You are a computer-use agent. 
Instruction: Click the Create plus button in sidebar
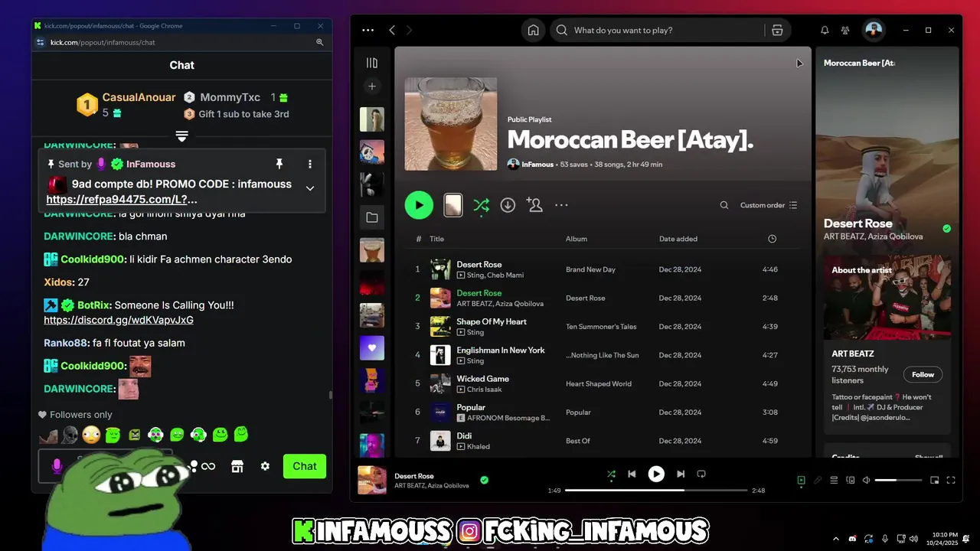tap(372, 86)
